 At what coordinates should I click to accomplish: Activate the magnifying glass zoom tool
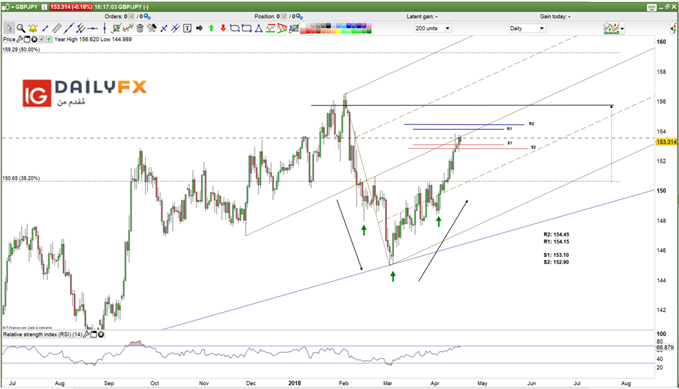[x=21, y=28]
